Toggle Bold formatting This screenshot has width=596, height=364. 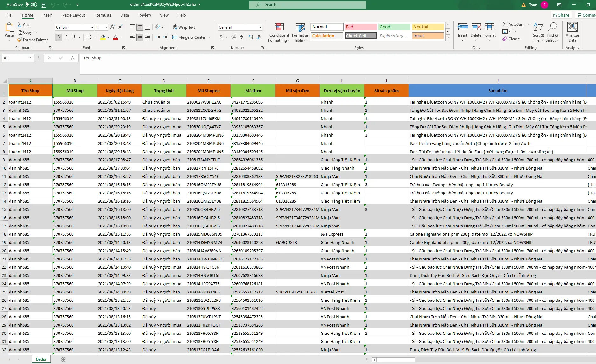59,37
